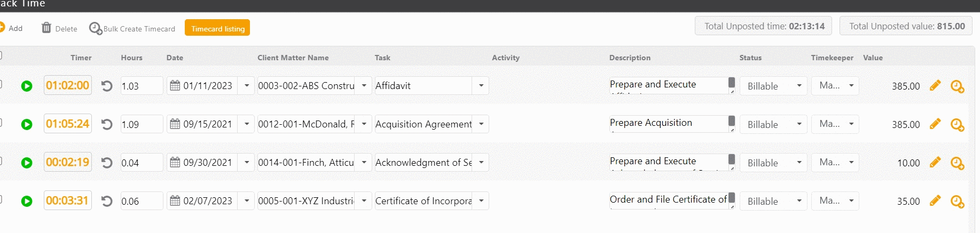Click the Hours field showing 1.09
The height and width of the screenshot is (233, 980).
tap(141, 124)
